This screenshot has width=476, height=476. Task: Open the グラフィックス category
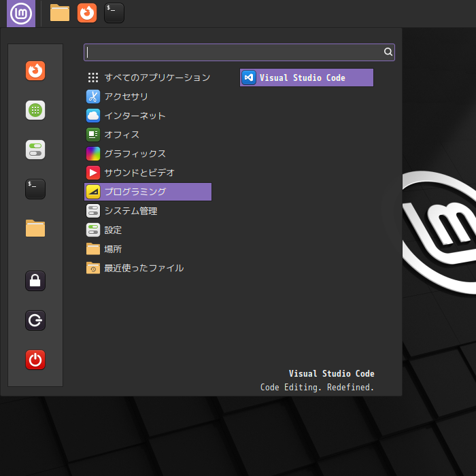coord(148,154)
